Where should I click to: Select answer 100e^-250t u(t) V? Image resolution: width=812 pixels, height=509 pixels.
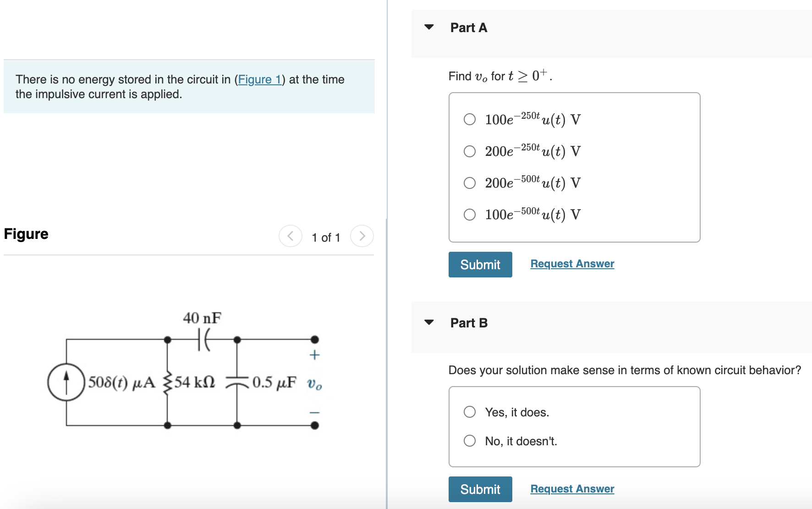(469, 119)
